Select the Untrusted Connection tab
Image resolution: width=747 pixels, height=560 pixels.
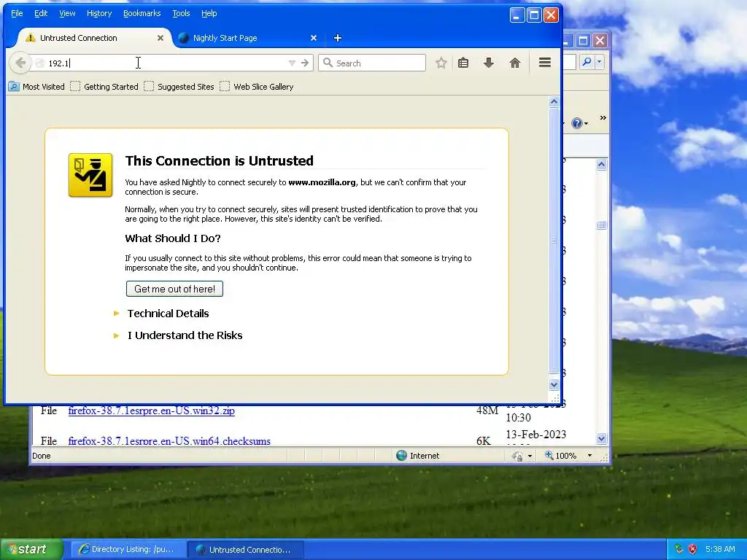click(94, 38)
